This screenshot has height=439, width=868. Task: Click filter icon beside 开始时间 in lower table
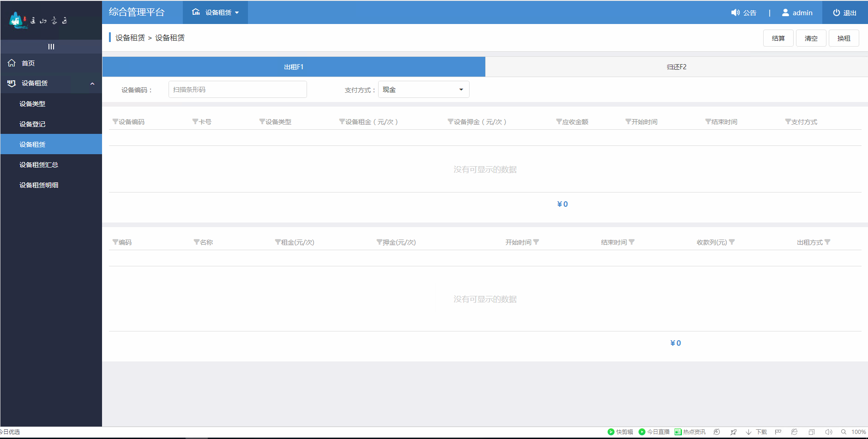click(x=536, y=242)
